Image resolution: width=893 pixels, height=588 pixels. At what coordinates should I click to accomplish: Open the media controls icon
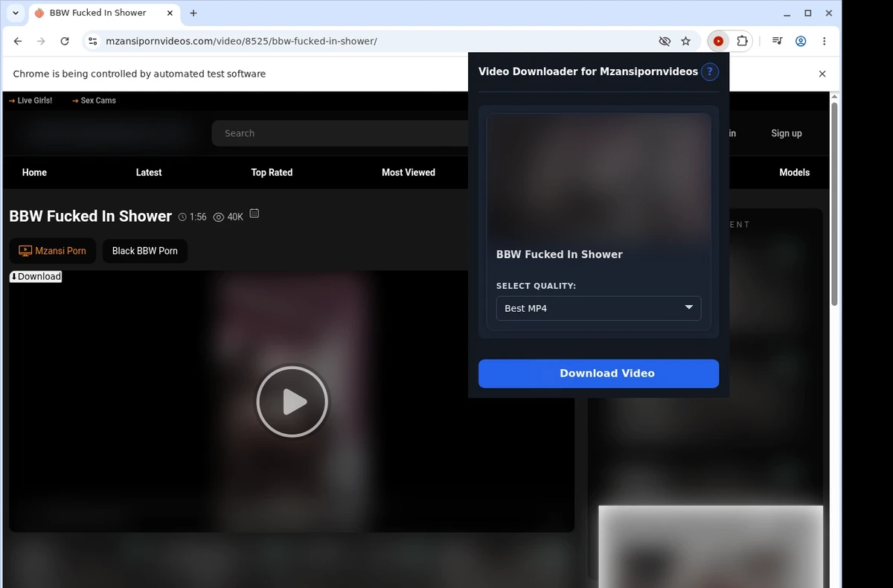777,41
